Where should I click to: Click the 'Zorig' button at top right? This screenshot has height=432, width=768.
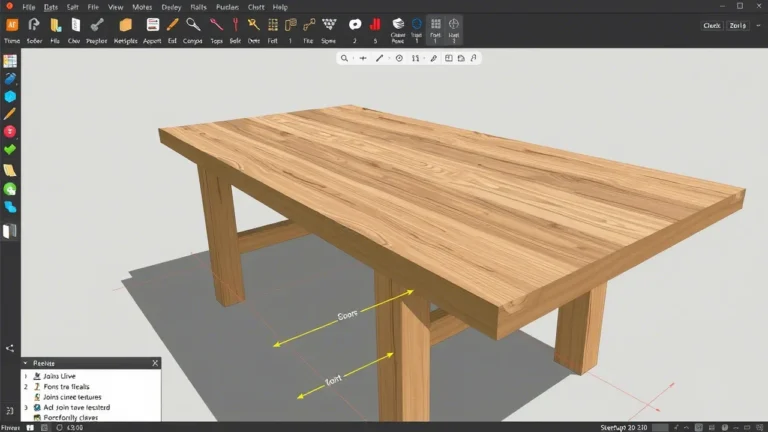coord(738,25)
